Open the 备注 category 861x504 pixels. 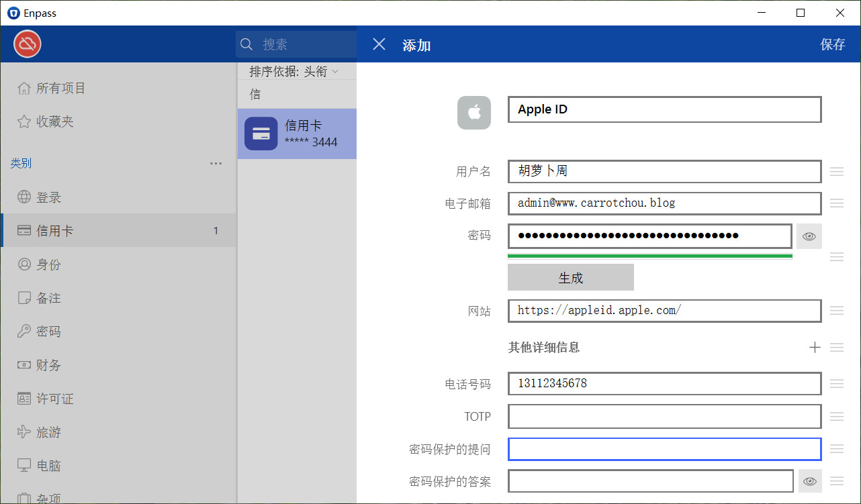118,298
